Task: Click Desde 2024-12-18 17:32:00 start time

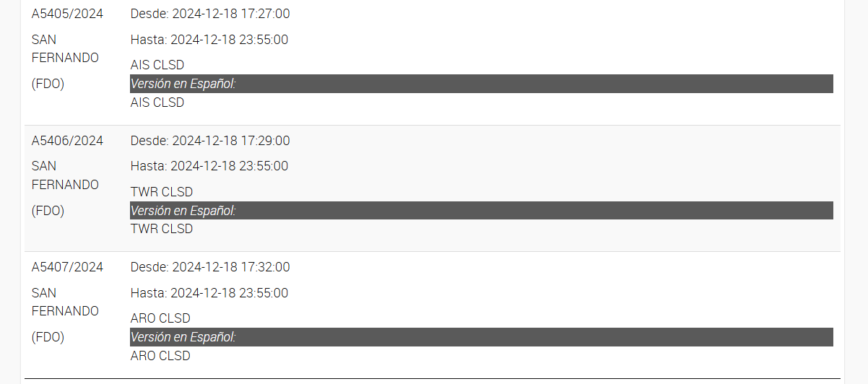Action: click(210, 267)
